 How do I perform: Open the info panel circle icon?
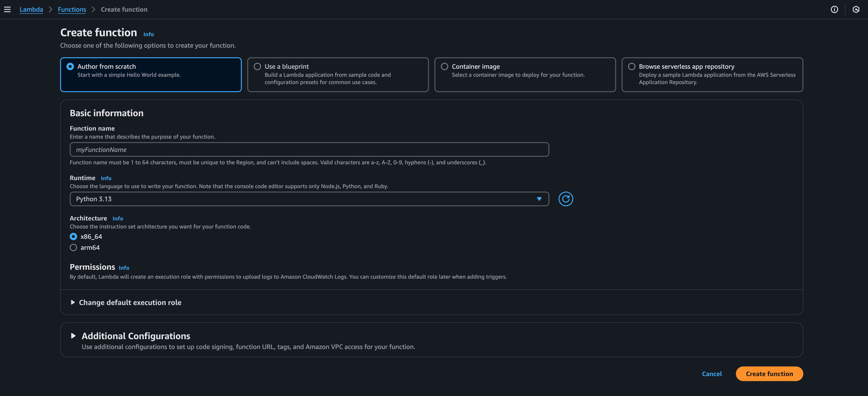tap(834, 9)
